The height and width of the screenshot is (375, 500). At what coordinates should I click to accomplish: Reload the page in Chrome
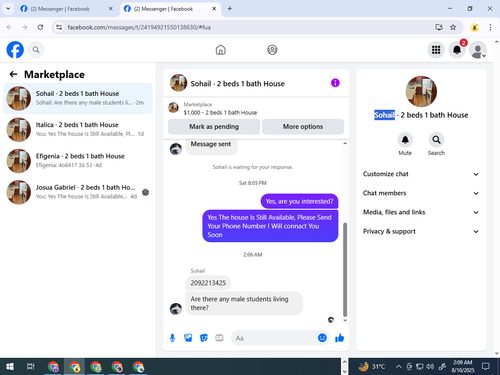[x=40, y=27]
